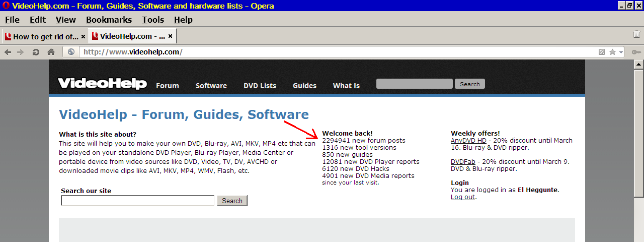Click the 'El Heggunte' username text
This screenshot has width=644, height=242.
coord(538,190)
